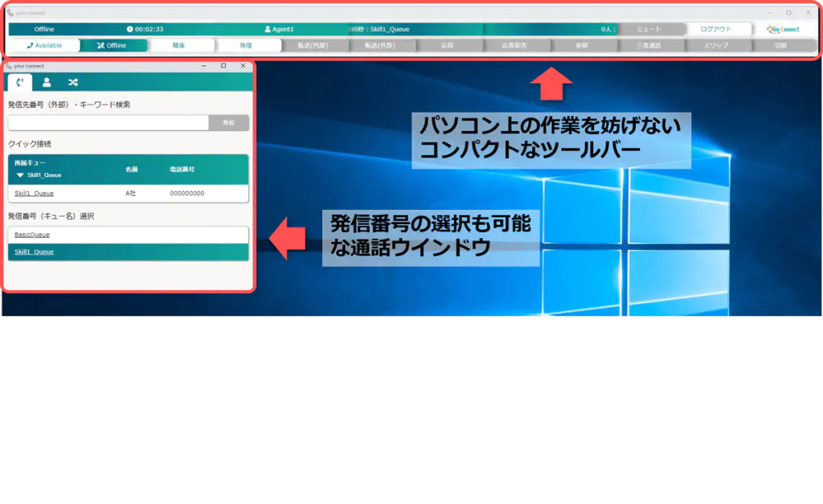Click the Offline status label in top bar

pyautogui.click(x=45, y=30)
